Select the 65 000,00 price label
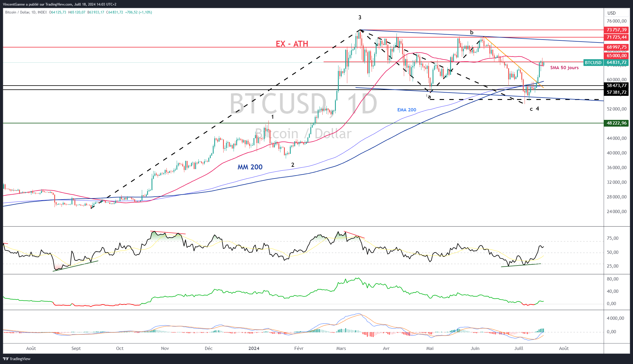 coord(617,56)
